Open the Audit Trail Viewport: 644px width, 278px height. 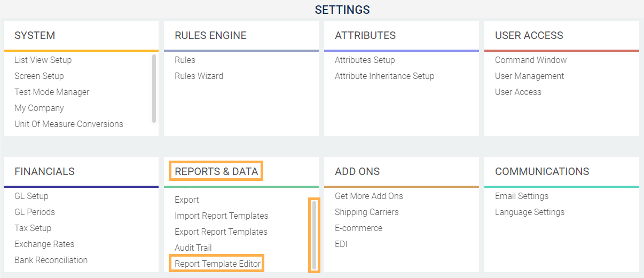pos(193,248)
